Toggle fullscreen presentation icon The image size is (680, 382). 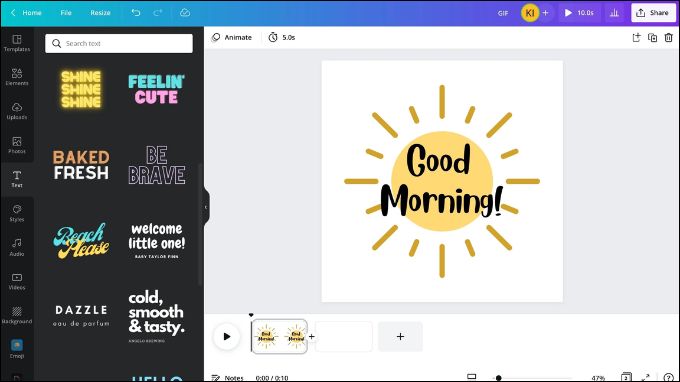pos(645,377)
